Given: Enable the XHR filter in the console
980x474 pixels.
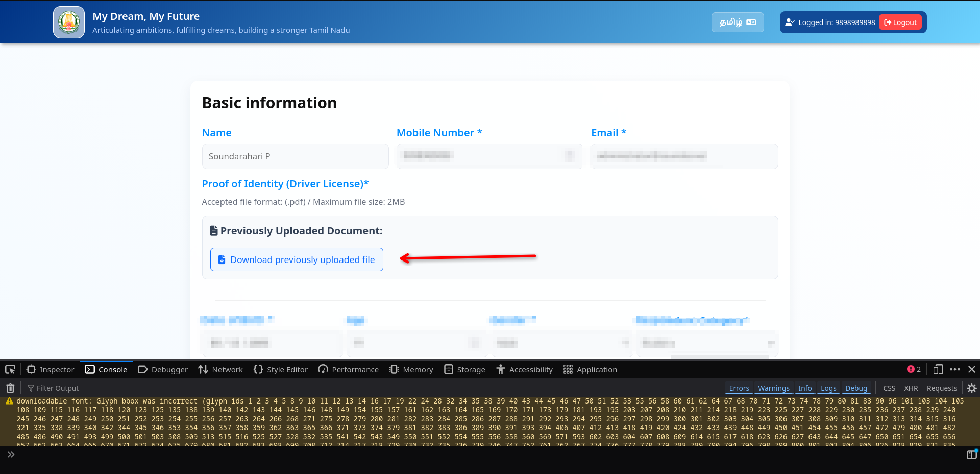Looking at the screenshot, I should (911, 388).
